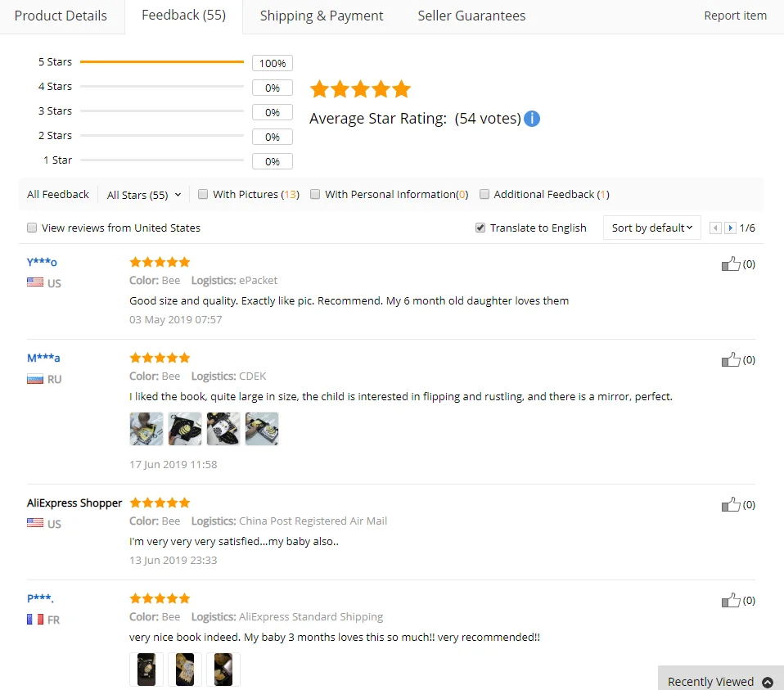Open first photo in M***a's review
Screen dimensions: 784x690
point(146,429)
